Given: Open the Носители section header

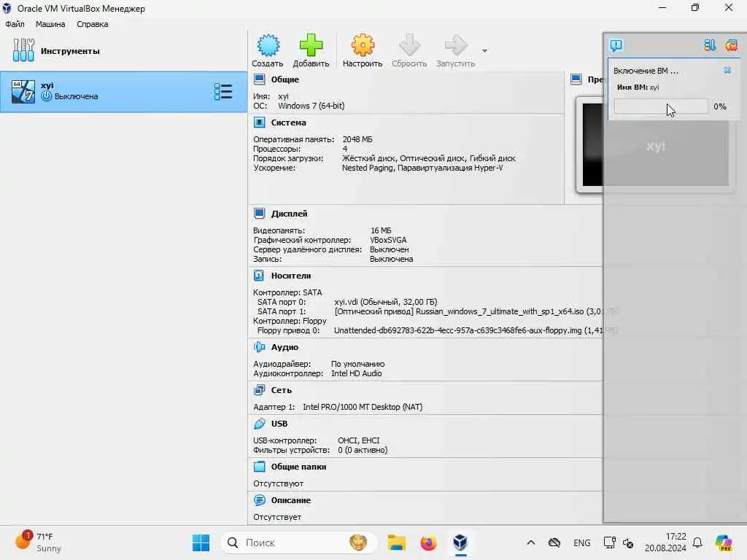Looking at the screenshot, I should coord(290,276).
